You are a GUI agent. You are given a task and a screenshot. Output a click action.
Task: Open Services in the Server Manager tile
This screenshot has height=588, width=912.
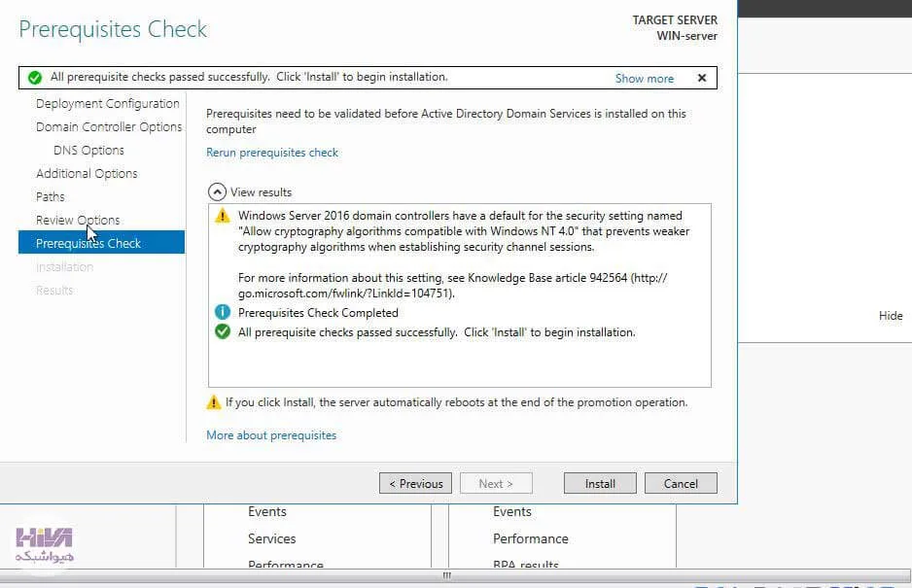click(271, 539)
